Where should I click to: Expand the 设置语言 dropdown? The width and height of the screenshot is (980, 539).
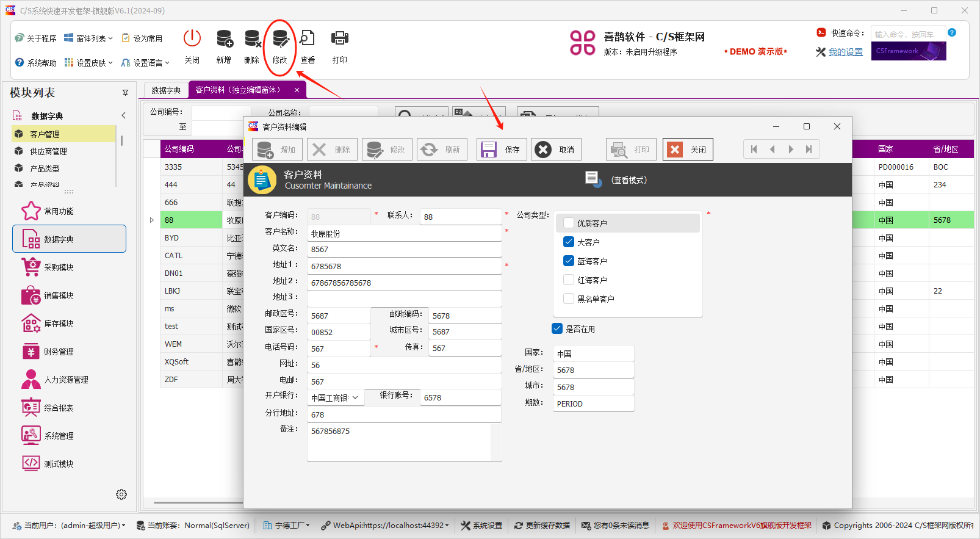pos(145,63)
